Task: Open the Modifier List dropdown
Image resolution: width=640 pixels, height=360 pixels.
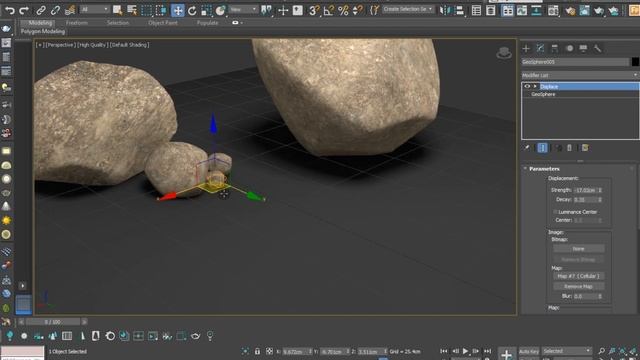Action: pyautogui.click(x=580, y=75)
